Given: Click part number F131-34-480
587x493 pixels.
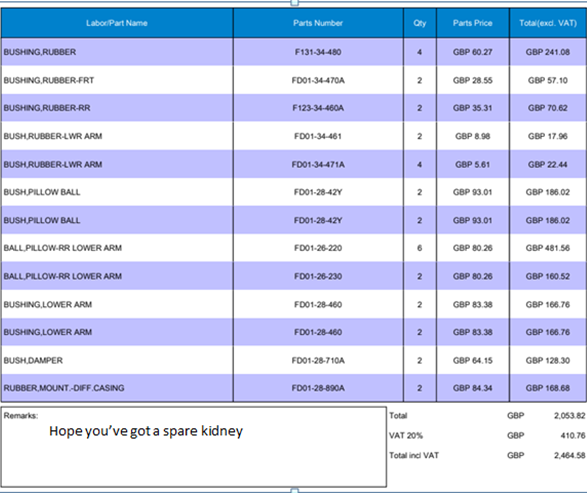Looking at the screenshot, I should click(x=318, y=52).
